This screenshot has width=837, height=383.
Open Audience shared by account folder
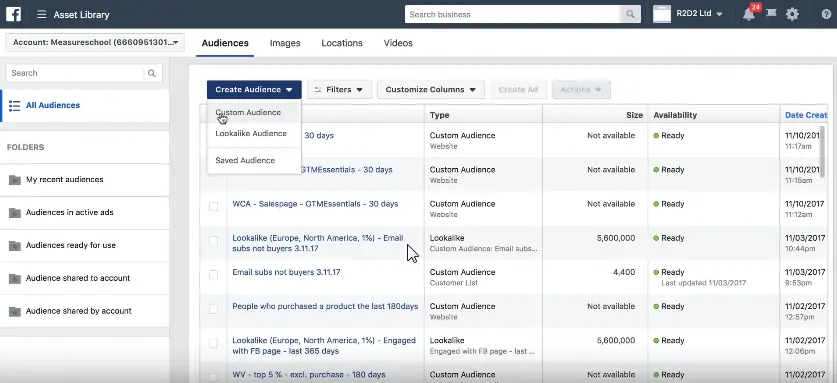tap(85, 311)
